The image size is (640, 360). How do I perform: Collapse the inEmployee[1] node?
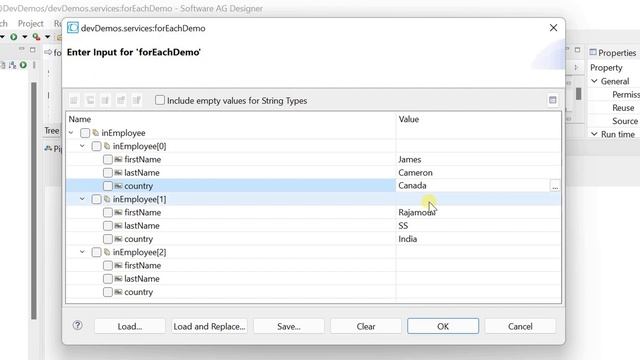(82, 199)
